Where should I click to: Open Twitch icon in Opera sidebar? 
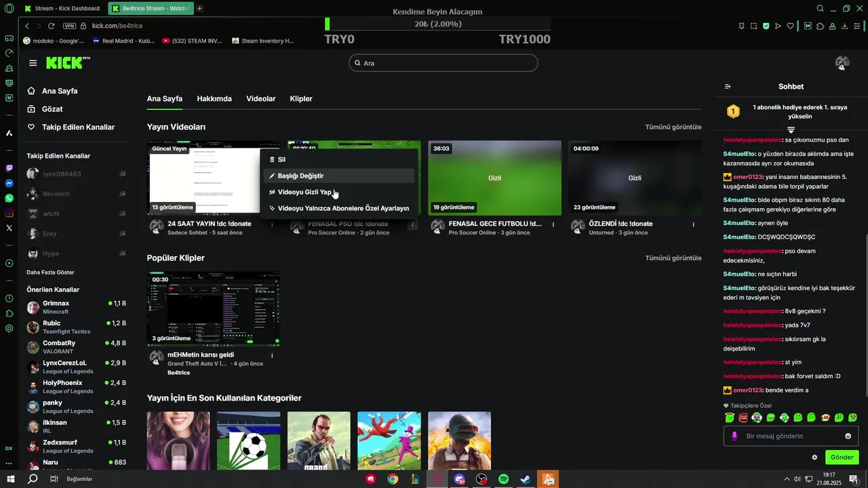(x=9, y=168)
